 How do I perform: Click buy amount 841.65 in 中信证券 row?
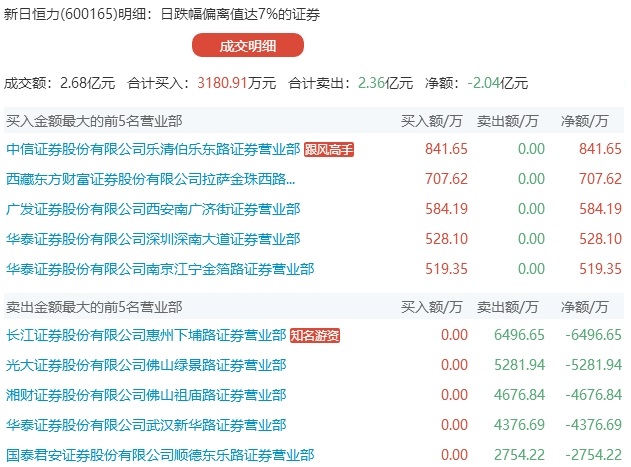446,149
